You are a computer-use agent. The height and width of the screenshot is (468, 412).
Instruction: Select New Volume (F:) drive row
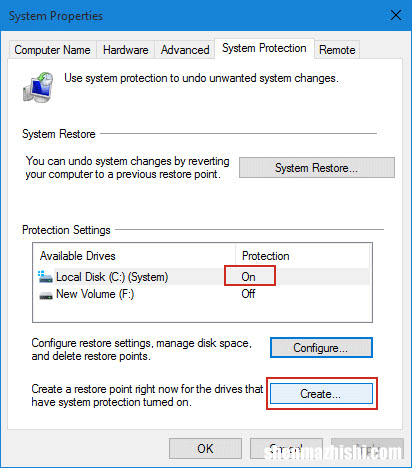pos(203,294)
